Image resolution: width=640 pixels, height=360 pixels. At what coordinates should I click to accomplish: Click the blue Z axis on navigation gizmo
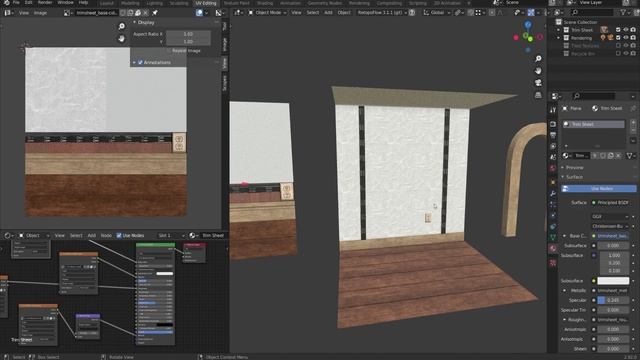pyautogui.click(x=528, y=25)
